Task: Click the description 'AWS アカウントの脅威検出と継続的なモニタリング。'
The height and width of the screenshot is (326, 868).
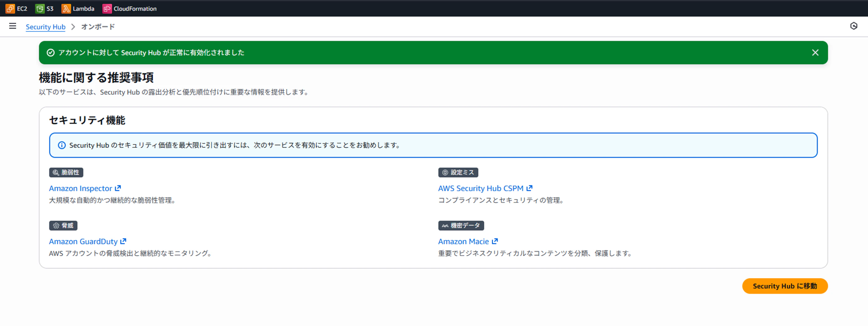Action: click(x=131, y=253)
